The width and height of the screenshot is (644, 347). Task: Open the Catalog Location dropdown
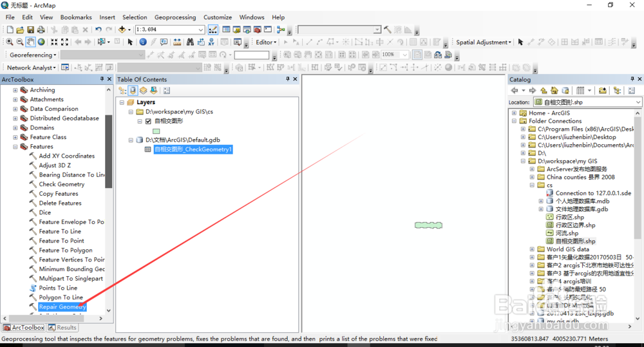click(638, 102)
